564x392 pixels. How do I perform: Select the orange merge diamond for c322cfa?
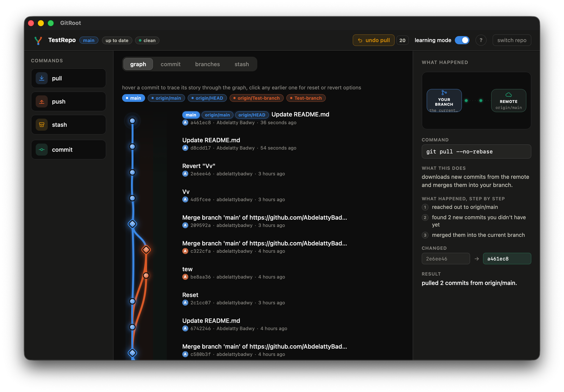click(146, 250)
